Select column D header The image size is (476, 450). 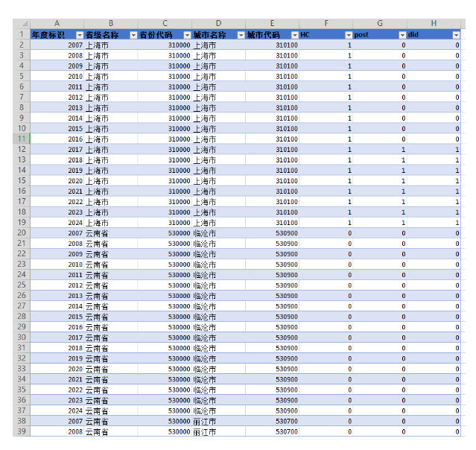218,23
